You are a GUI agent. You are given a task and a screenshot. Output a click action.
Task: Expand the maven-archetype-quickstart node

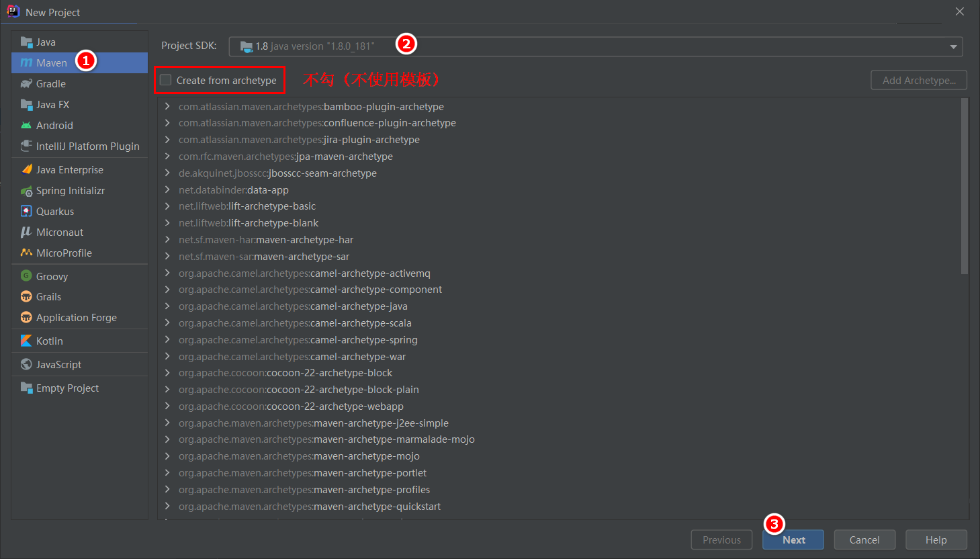167,507
